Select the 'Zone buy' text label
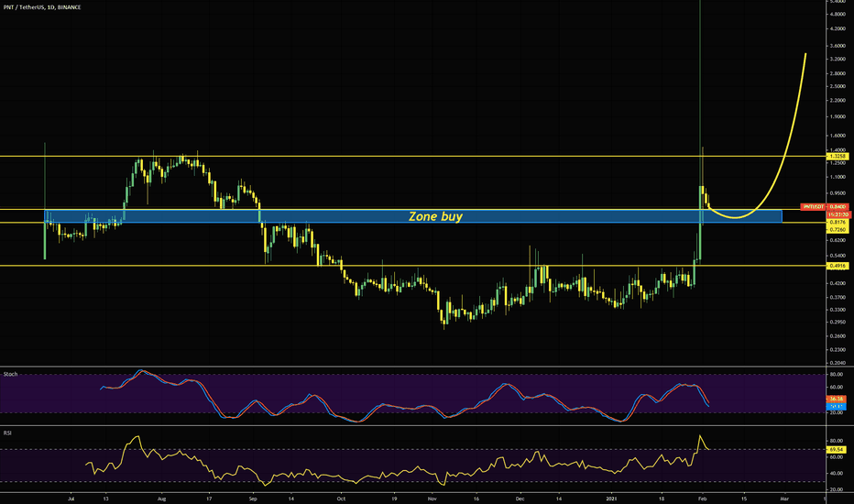This screenshot has height=504, width=854. pyautogui.click(x=435, y=216)
